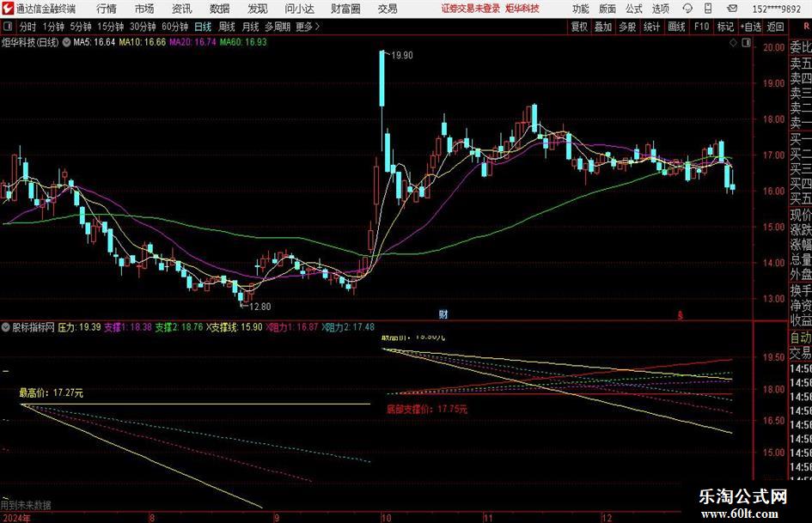Click the 通达信 app logo icon
812x523 pixels.
(7, 9)
